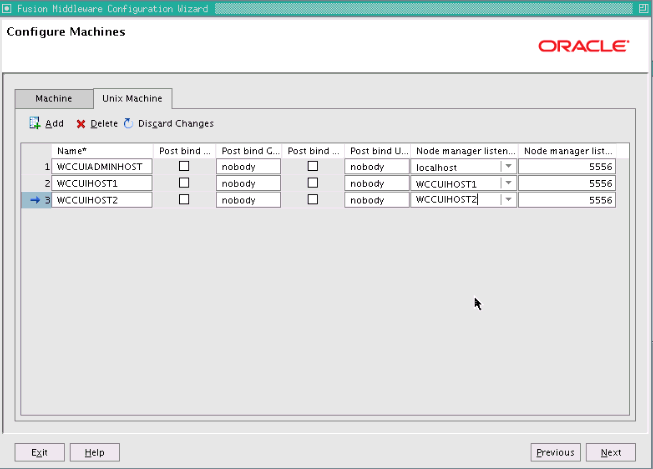Click the Node manager list... port column header
The image size is (653, 469).
coord(567,151)
